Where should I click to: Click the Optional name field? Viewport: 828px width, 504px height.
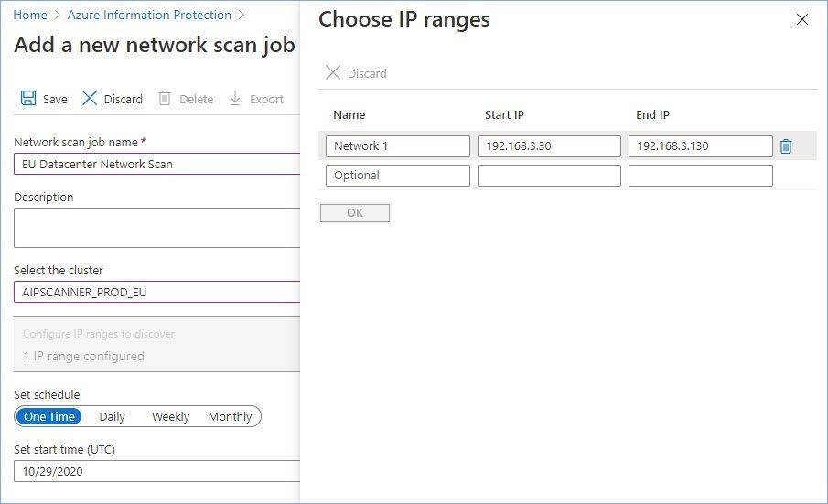pyautogui.click(x=398, y=176)
